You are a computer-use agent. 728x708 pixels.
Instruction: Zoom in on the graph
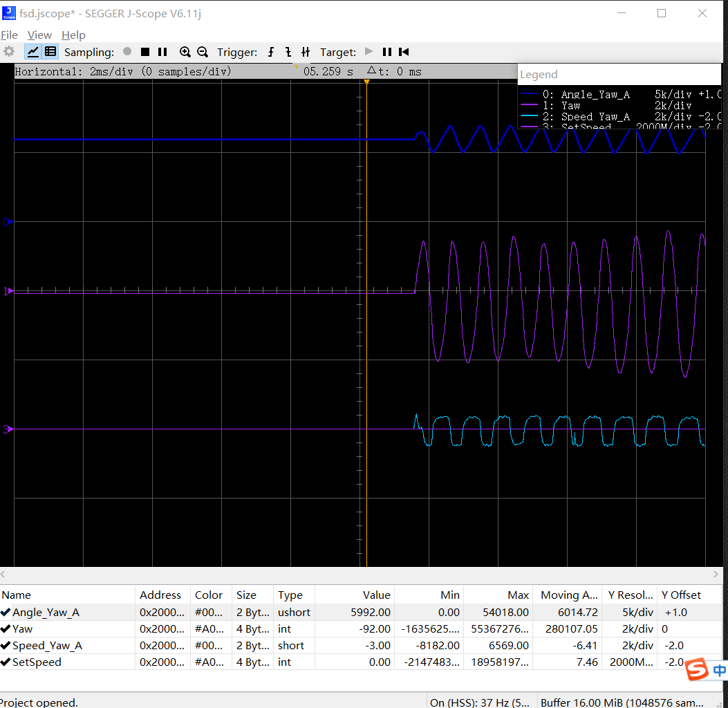point(185,52)
